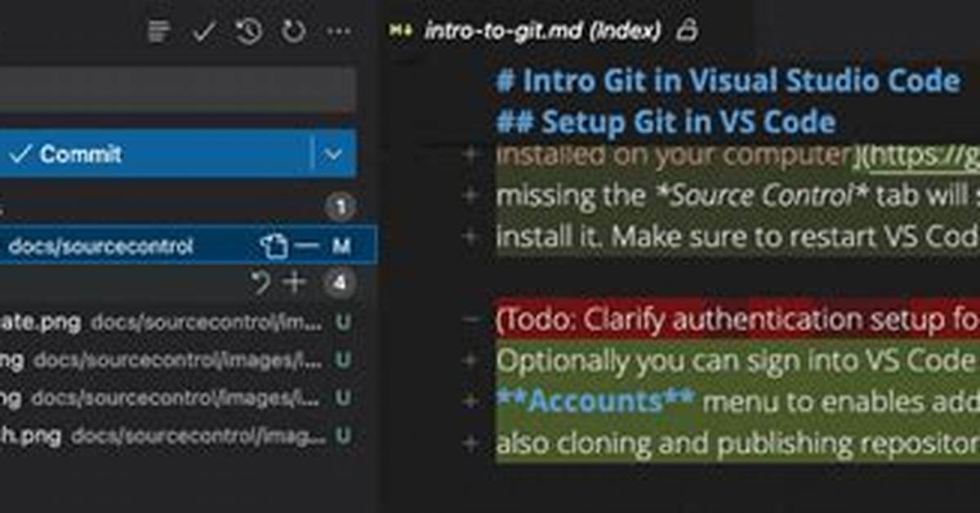Open the https://g link in the editor

[x=925, y=158]
